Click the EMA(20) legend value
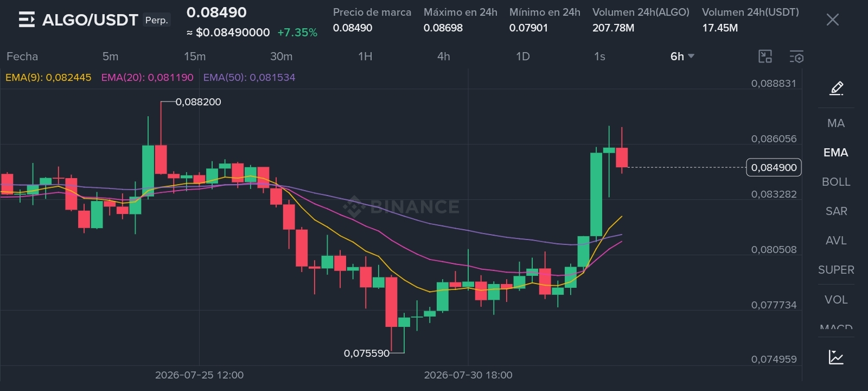This screenshot has height=391, width=868. pyautogui.click(x=147, y=78)
